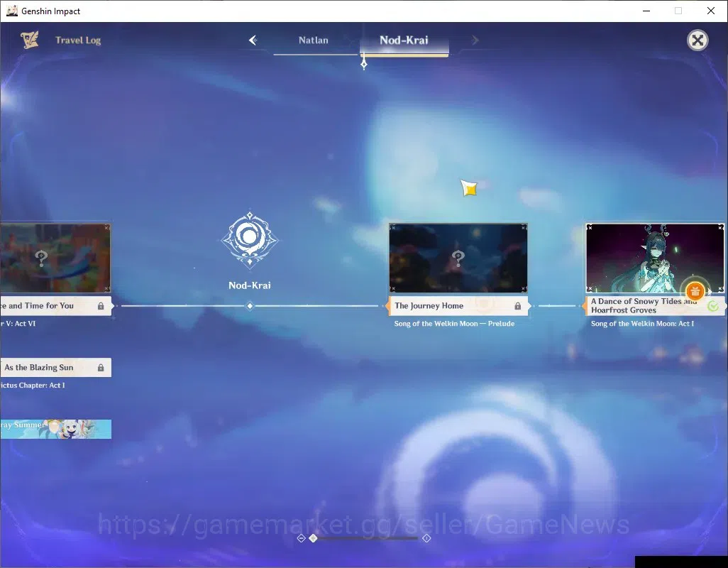This screenshot has height=568, width=728.
Task: Click the right end marker of bottom scrollbar
Action: click(426, 538)
